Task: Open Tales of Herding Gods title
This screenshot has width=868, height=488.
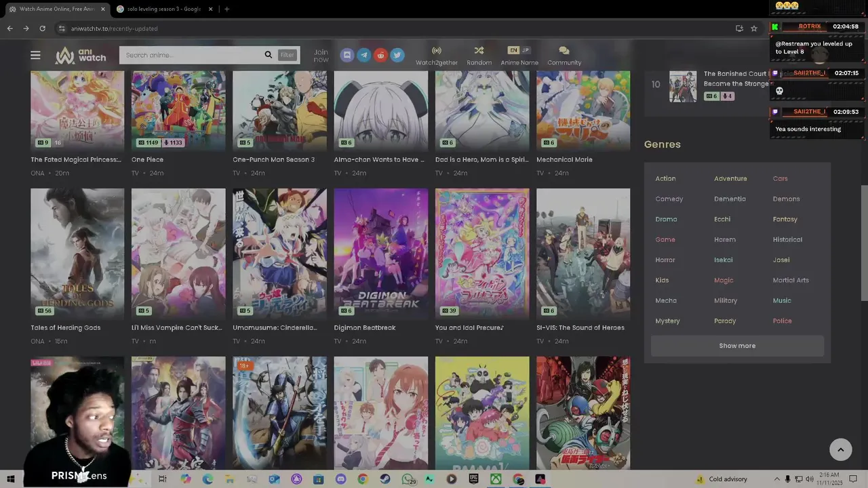Action: [x=65, y=327]
